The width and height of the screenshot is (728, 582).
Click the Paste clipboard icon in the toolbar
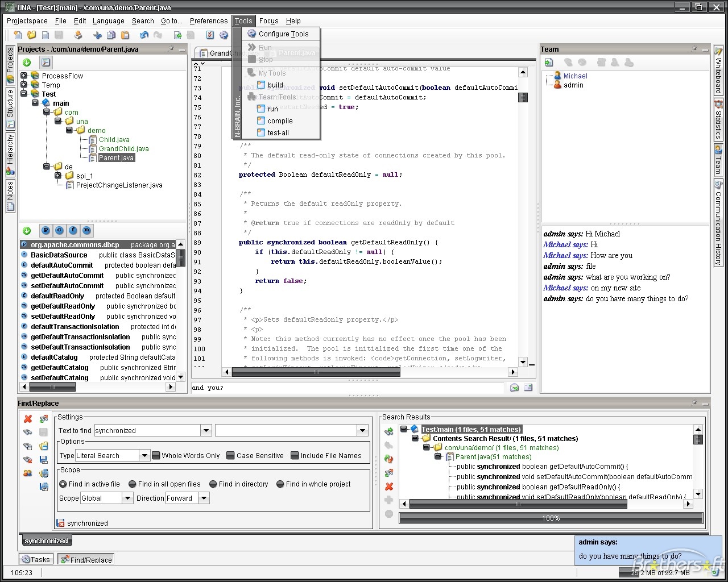pos(125,35)
